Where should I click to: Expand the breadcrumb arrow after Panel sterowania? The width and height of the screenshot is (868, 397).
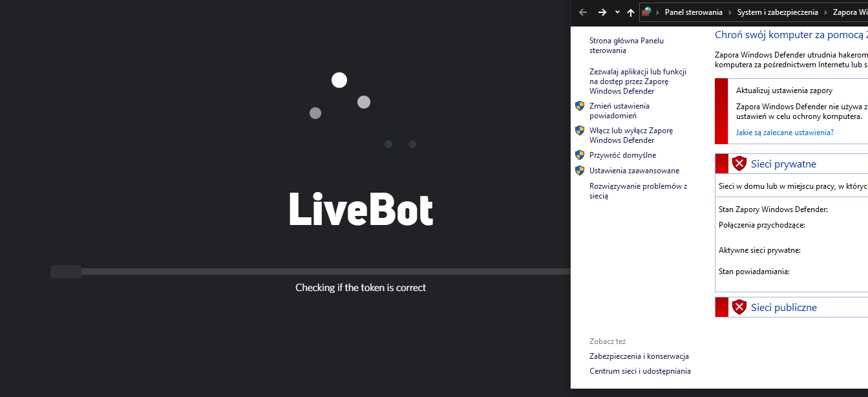(x=730, y=12)
